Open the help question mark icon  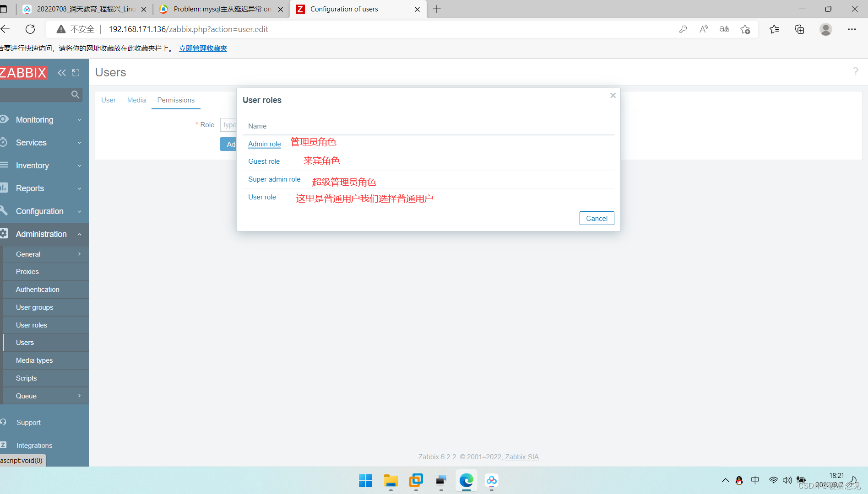tap(855, 71)
